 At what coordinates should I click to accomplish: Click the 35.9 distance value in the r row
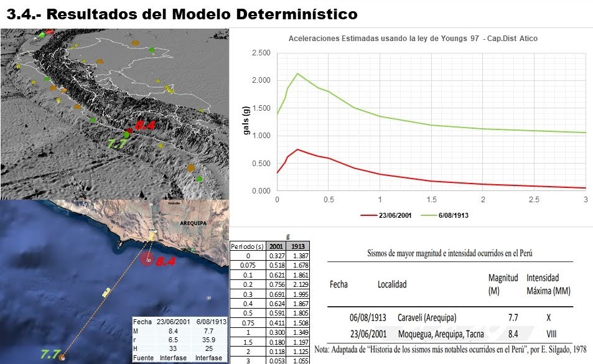(208, 340)
